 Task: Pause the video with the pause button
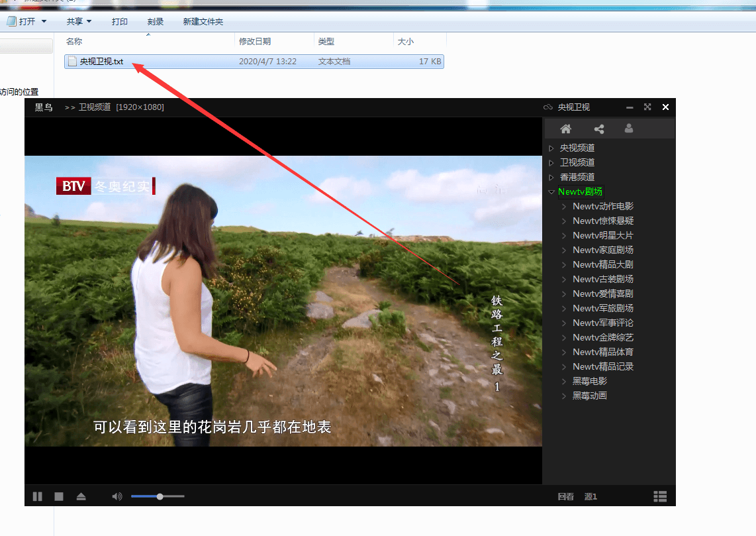click(38, 496)
